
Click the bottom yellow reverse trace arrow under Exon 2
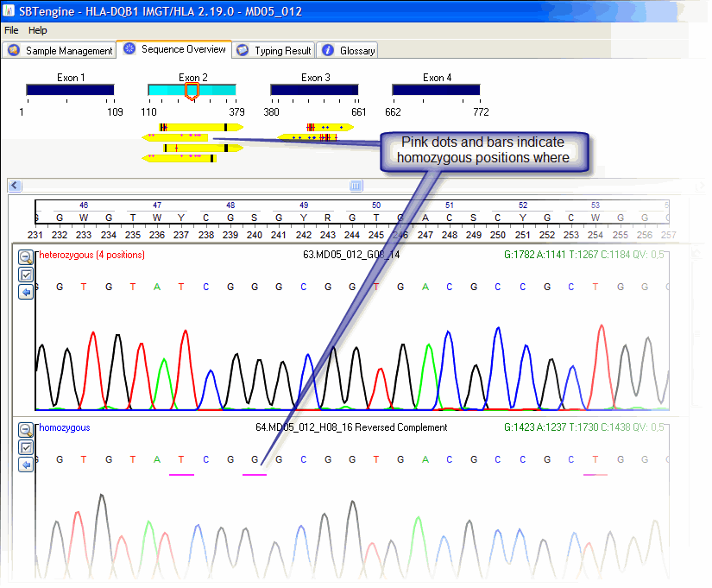(x=180, y=158)
